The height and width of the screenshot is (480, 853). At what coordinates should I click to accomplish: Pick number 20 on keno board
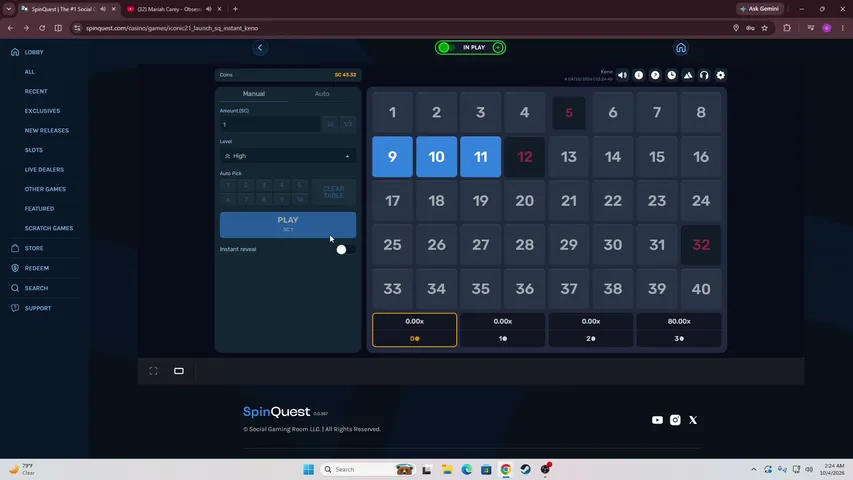coord(524,201)
